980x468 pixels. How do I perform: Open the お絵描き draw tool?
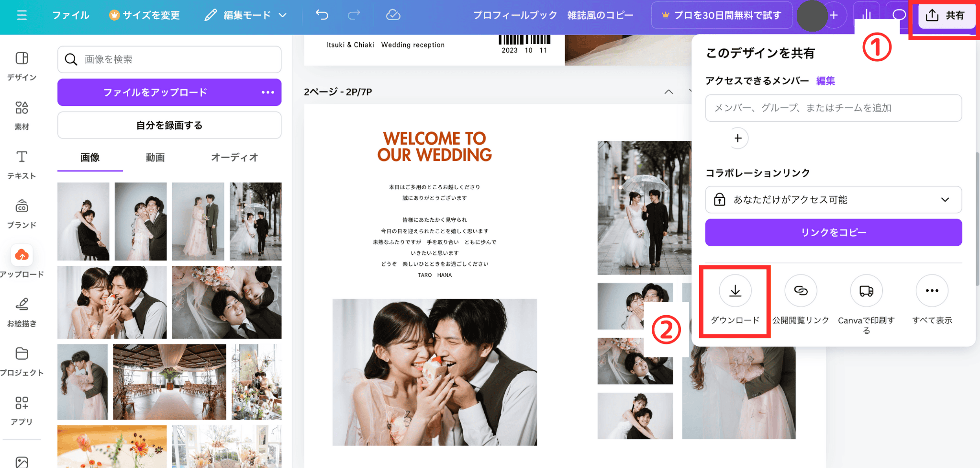[x=22, y=312]
